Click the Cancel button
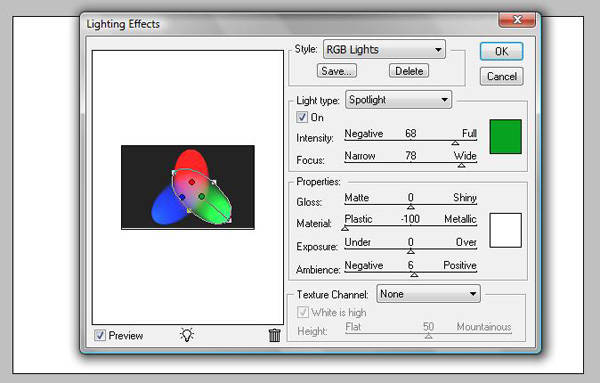Viewport: 600px width, 383px height. coord(502,76)
